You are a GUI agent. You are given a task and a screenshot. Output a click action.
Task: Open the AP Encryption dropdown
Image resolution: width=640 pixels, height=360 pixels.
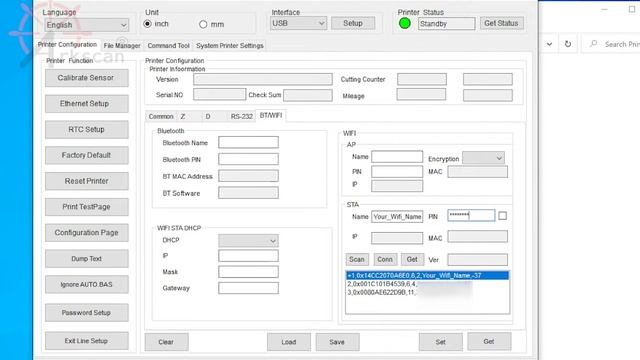[483, 158]
